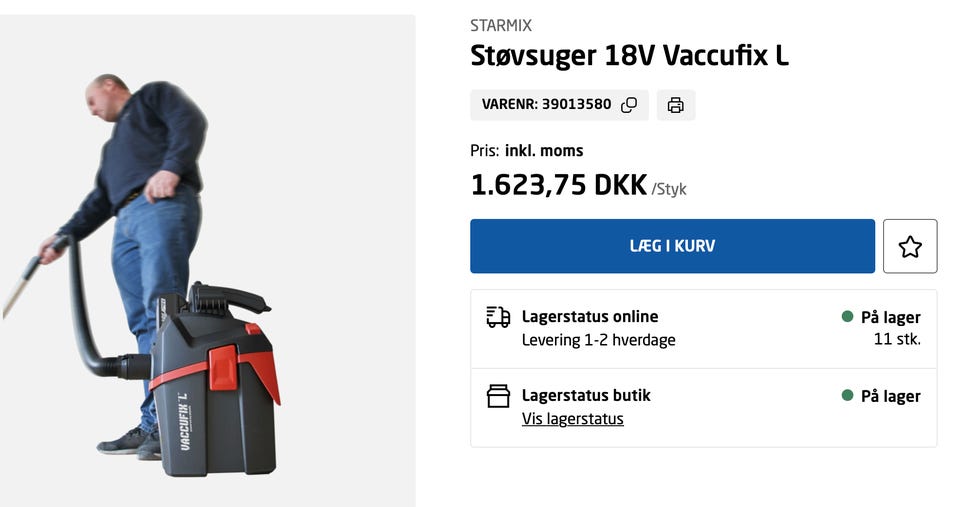Viewport: 960px width, 507px height.
Task: Click the store box icon
Action: pyautogui.click(x=498, y=396)
